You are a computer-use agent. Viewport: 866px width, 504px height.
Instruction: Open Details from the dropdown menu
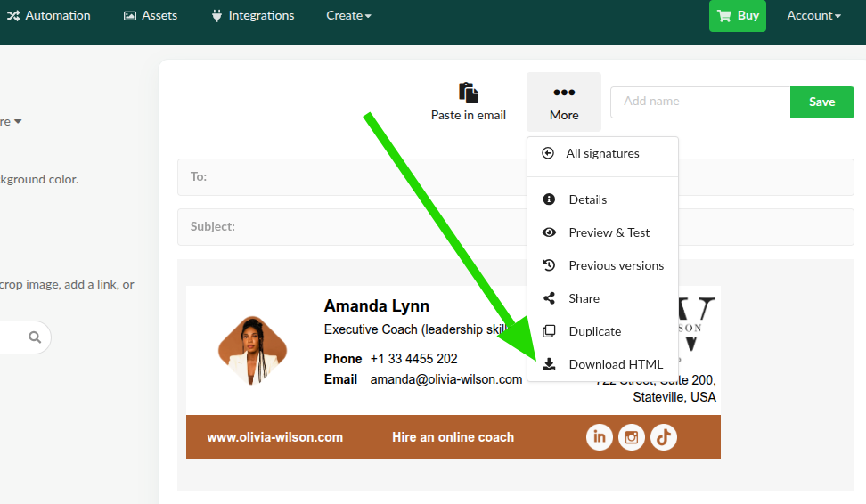(587, 199)
